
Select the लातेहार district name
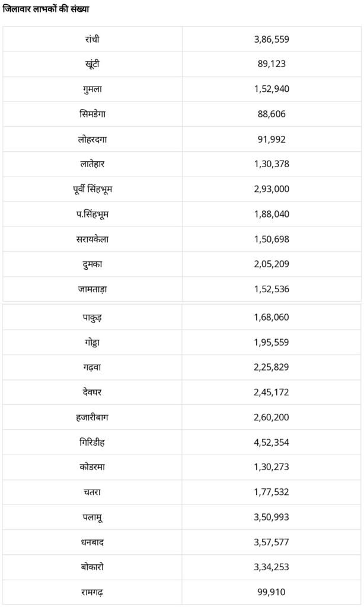click(x=92, y=164)
